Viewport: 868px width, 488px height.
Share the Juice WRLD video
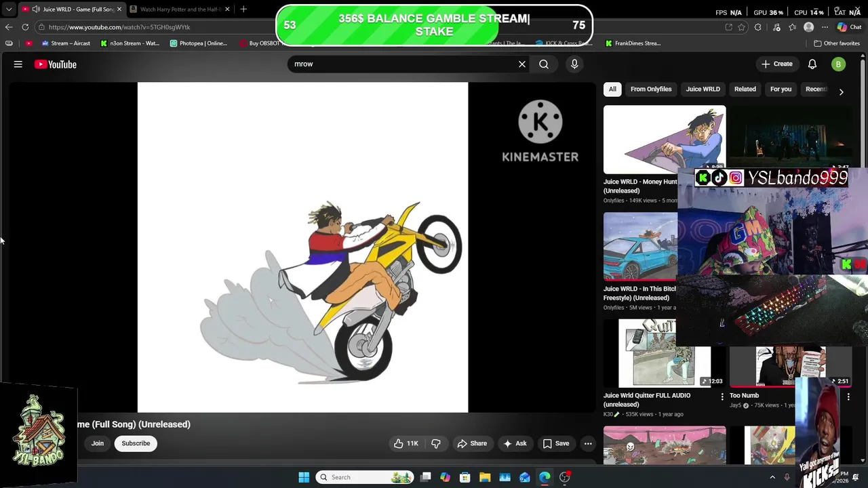[x=472, y=443]
